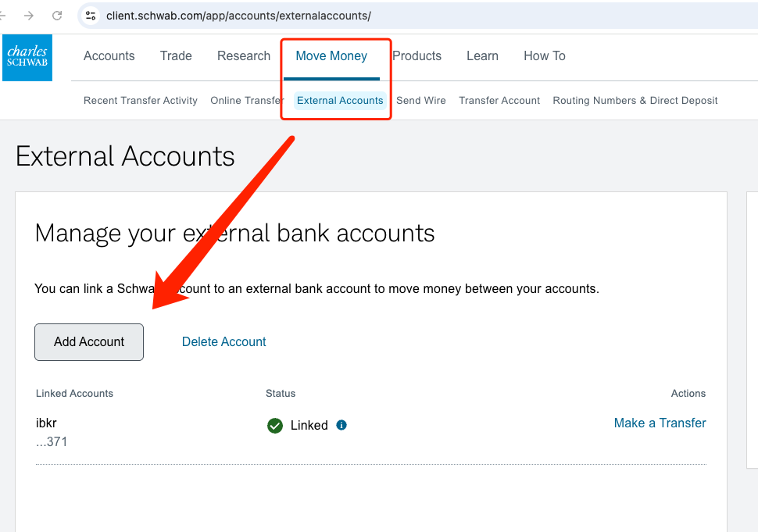The height and width of the screenshot is (532, 758).
Task: Click the Linked status info icon
Action: [341, 425]
